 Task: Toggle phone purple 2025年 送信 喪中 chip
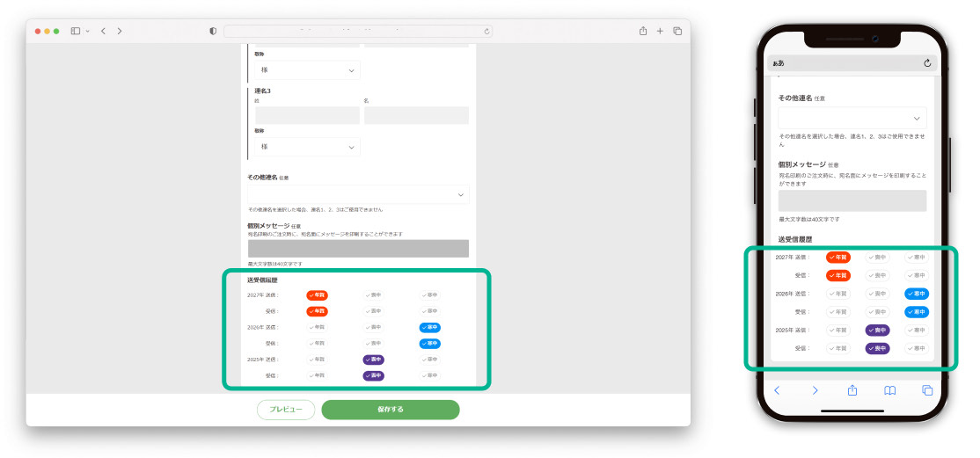[x=877, y=331]
